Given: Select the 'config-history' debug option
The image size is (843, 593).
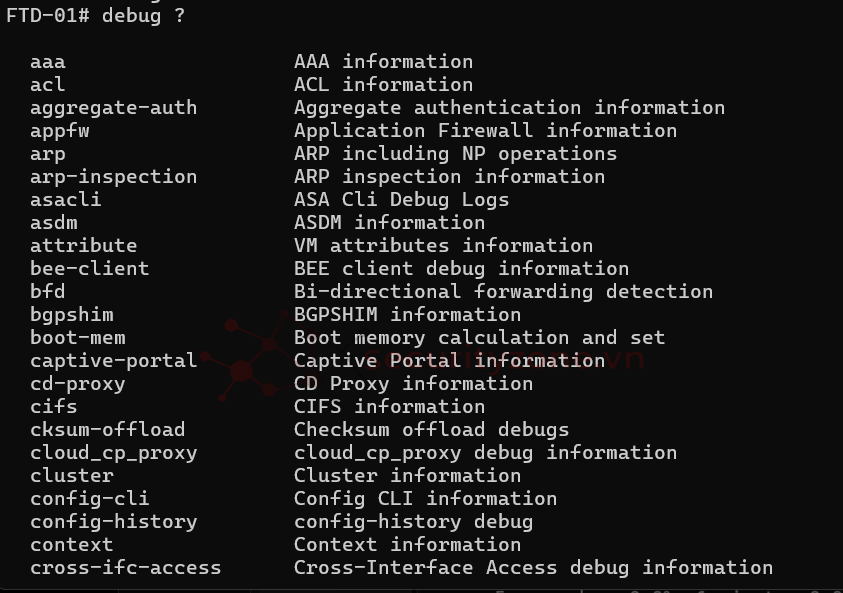Looking at the screenshot, I should [x=113, y=522].
